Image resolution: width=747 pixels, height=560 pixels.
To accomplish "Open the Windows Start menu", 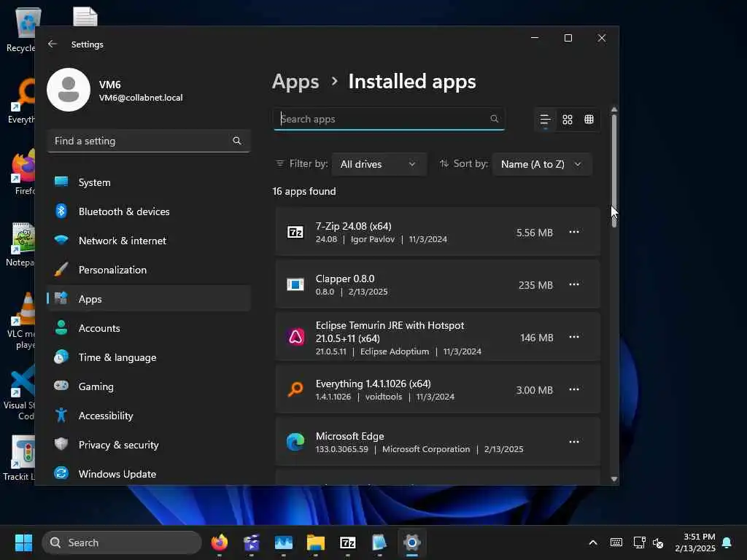I will click(23, 542).
